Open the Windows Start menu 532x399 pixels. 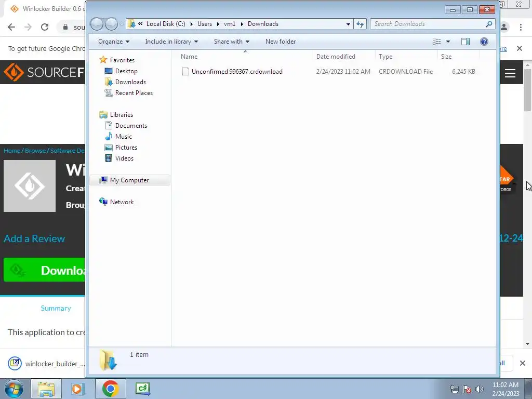[14, 389]
